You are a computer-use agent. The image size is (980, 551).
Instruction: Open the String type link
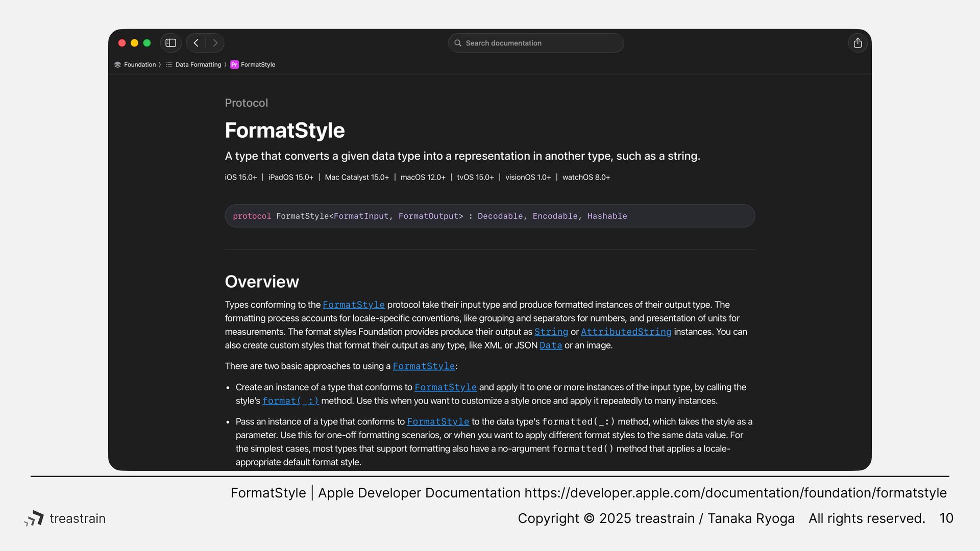[x=551, y=332]
